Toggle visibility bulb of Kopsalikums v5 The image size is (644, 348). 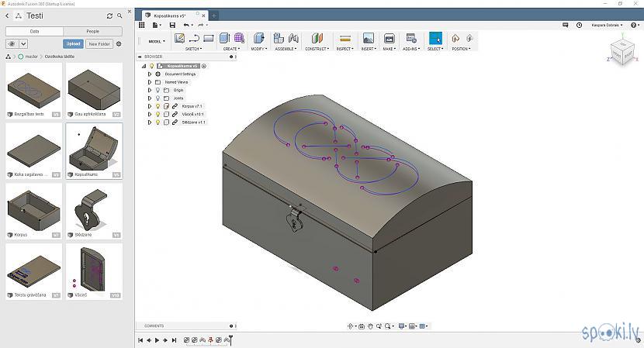click(151, 66)
